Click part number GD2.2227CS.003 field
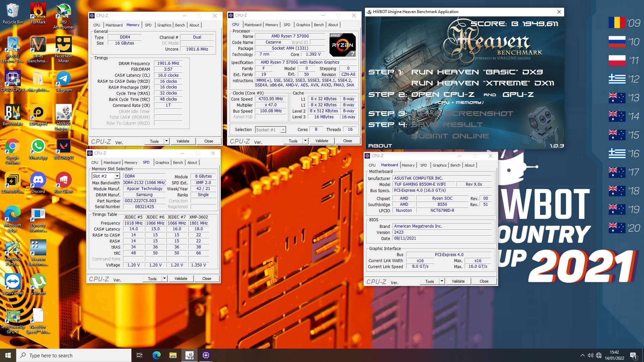This screenshot has width=644, height=362. (144, 201)
